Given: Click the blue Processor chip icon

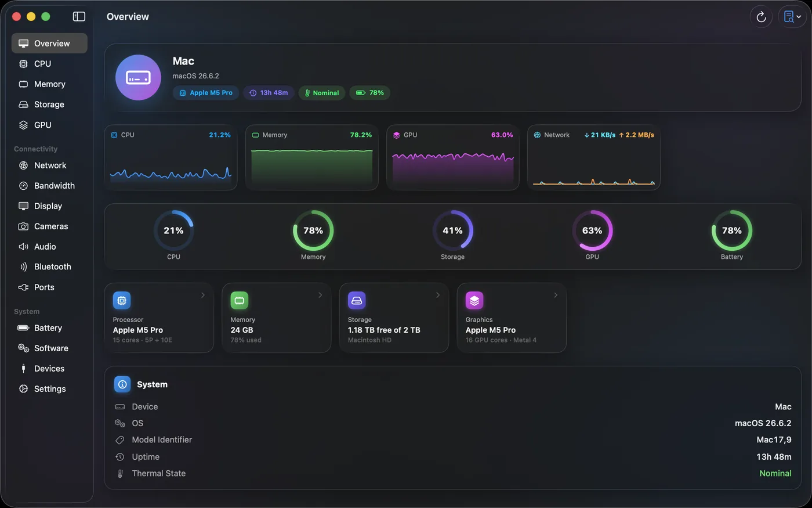Looking at the screenshot, I should tap(122, 300).
